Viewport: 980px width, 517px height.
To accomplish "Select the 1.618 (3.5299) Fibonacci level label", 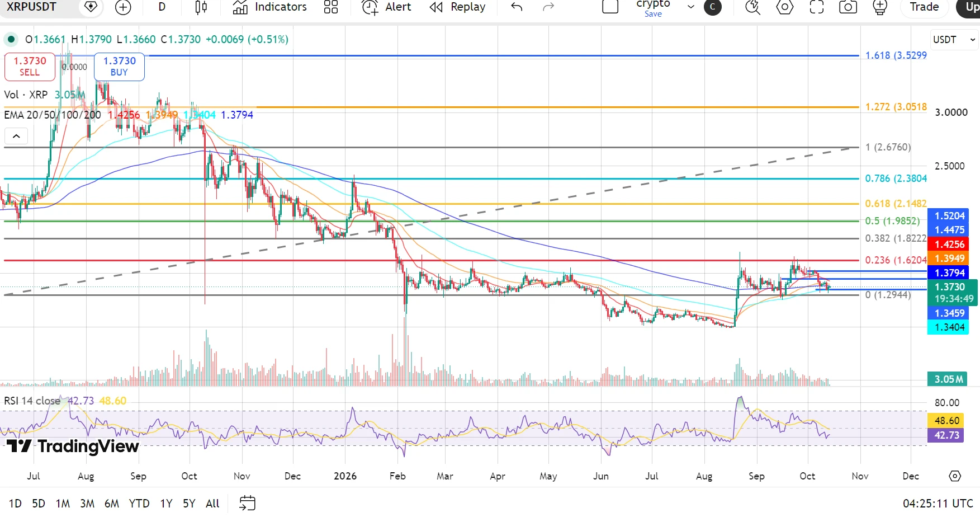I will [x=896, y=55].
